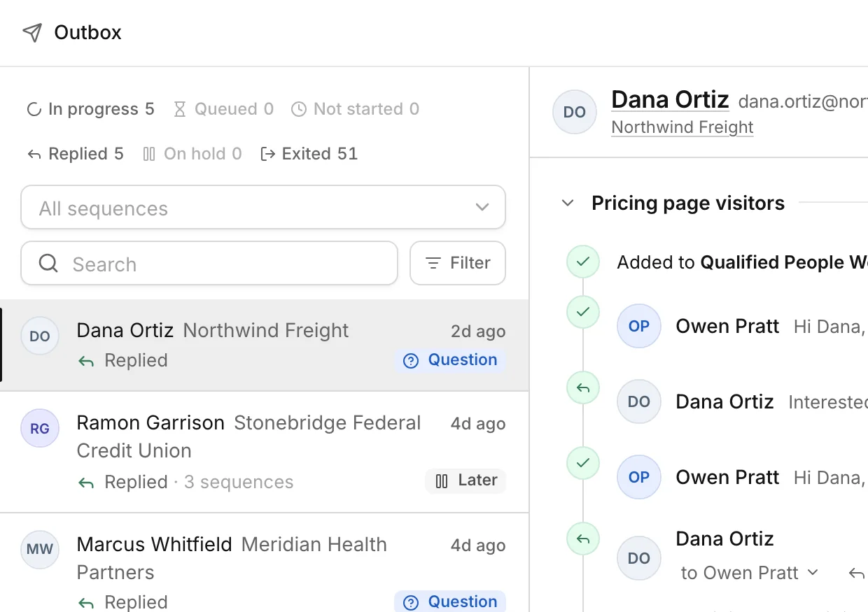Image resolution: width=868 pixels, height=612 pixels.
Task: Expand the to Owen Pratt recipients chevron
Action: click(x=813, y=572)
